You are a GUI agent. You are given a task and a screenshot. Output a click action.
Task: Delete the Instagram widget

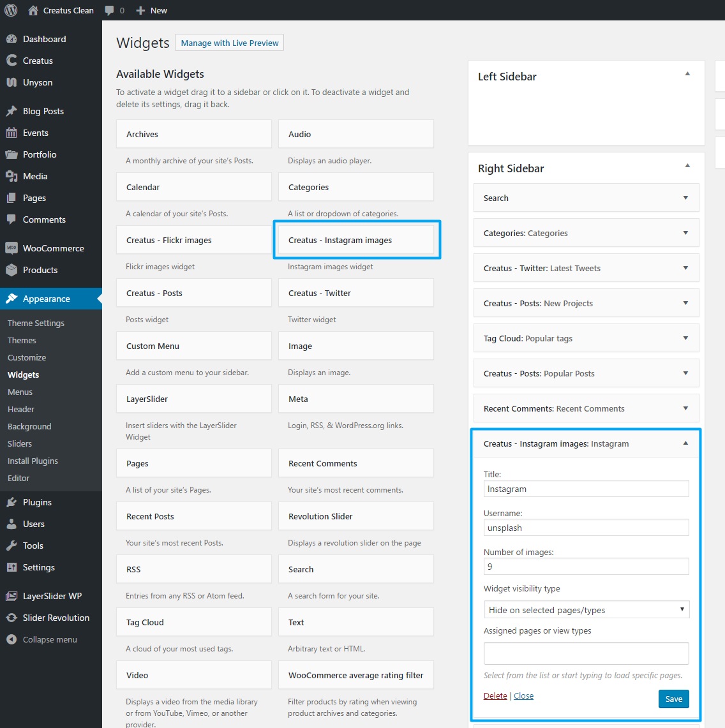pos(495,695)
